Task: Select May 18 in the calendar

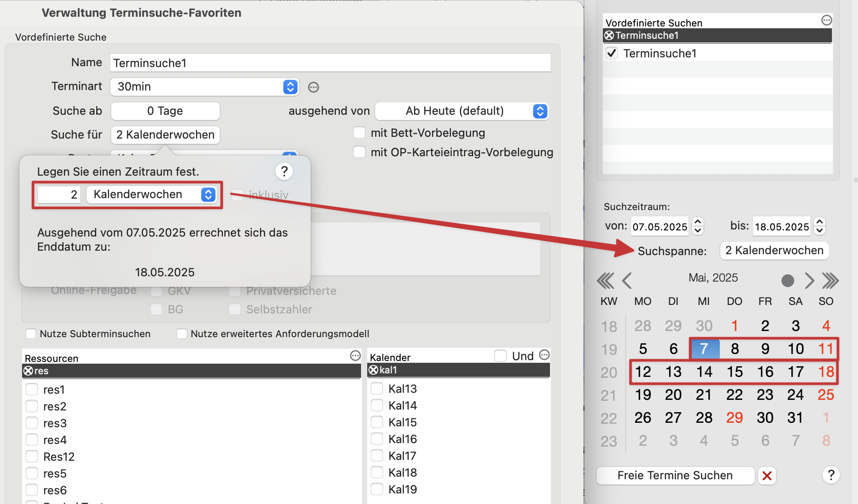Action: tap(826, 372)
